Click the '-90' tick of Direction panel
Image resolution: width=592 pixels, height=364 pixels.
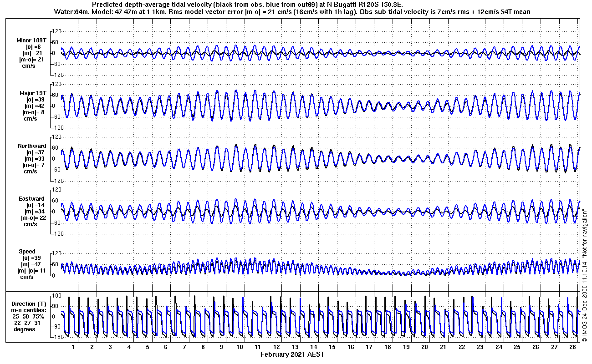point(56,327)
